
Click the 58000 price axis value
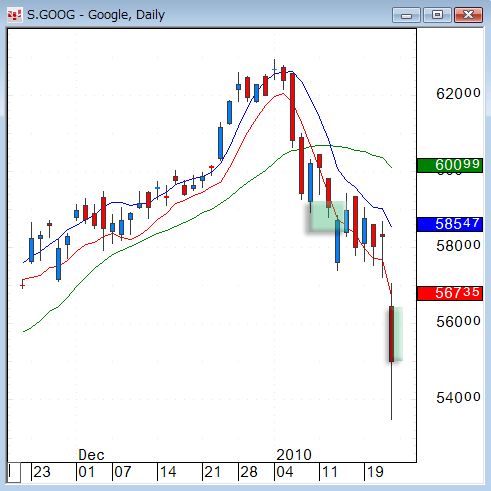458,246
